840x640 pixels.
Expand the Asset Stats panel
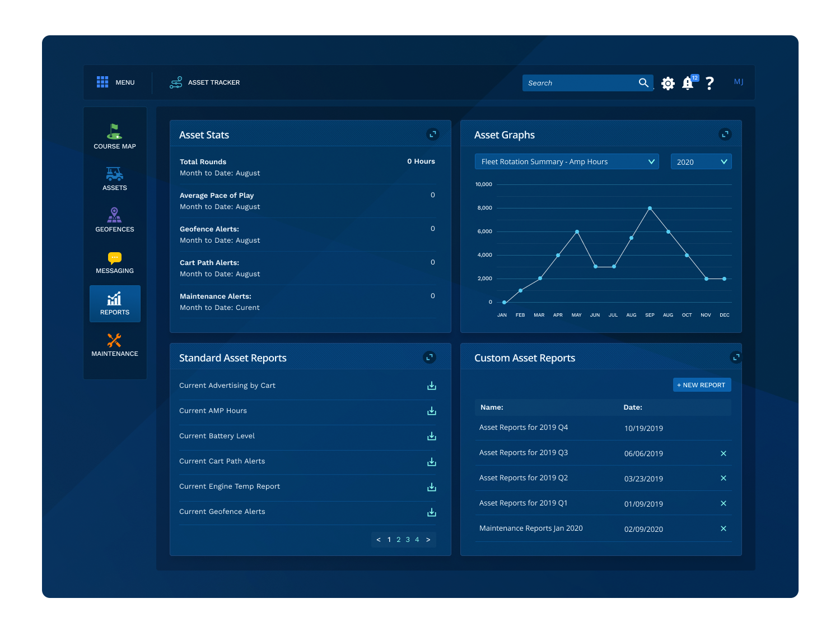[x=432, y=135]
